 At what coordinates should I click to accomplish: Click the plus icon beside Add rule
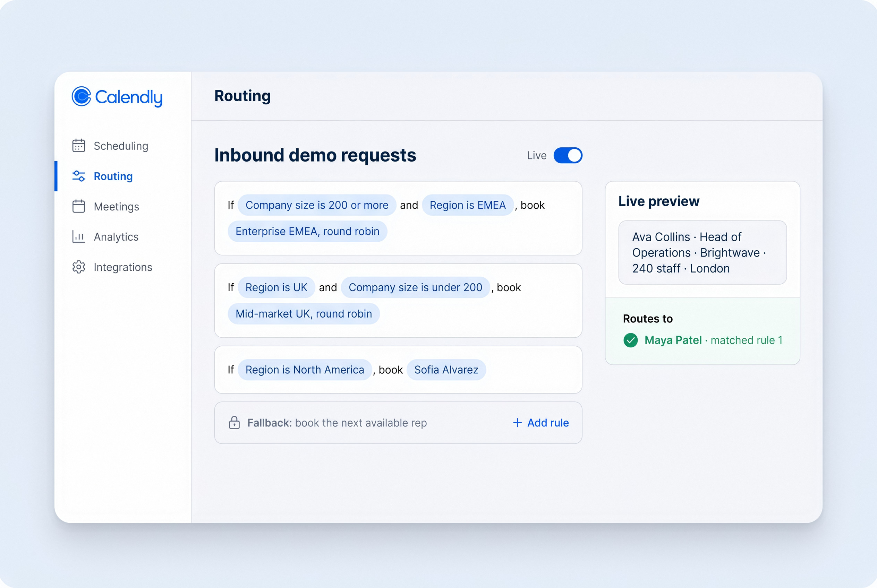point(517,423)
